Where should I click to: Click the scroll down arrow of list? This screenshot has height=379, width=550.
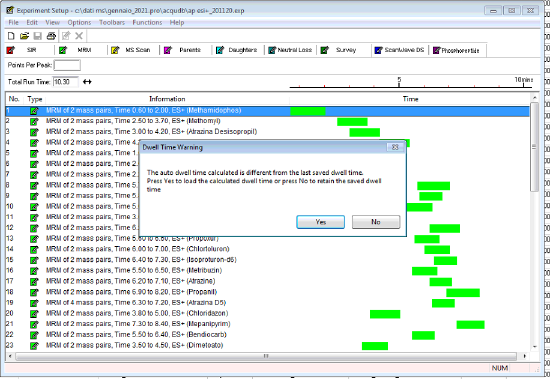click(x=535, y=347)
